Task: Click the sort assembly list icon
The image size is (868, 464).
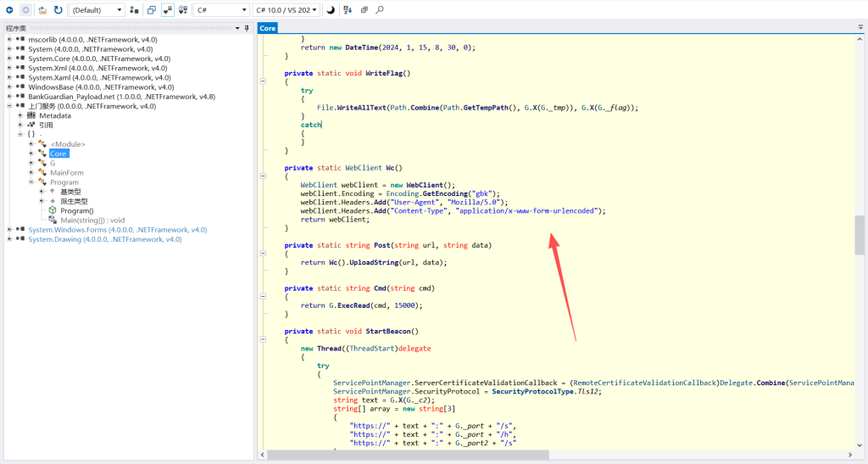Action: click(348, 10)
